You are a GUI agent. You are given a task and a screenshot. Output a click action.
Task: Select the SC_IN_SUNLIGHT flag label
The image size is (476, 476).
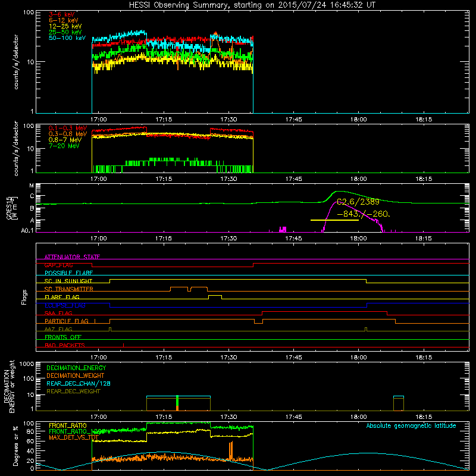pos(68,281)
